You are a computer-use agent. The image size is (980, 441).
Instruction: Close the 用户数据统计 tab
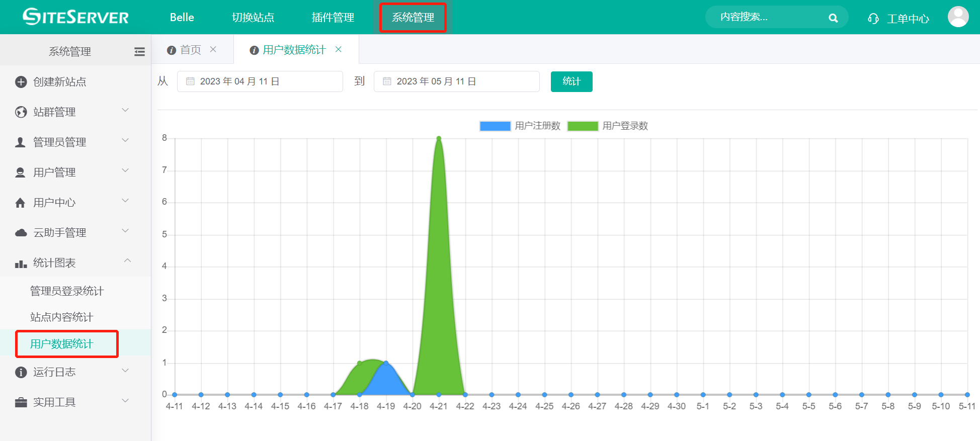(x=339, y=49)
